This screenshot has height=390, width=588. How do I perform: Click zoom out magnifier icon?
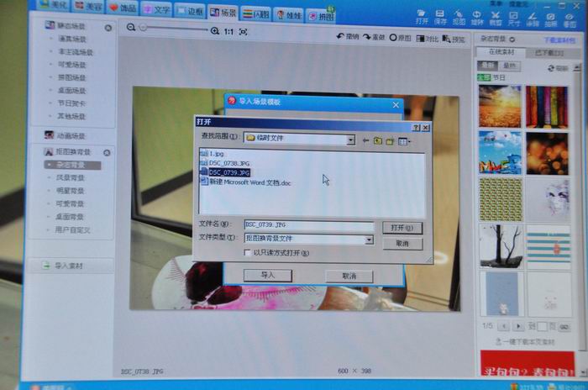click(131, 29)
